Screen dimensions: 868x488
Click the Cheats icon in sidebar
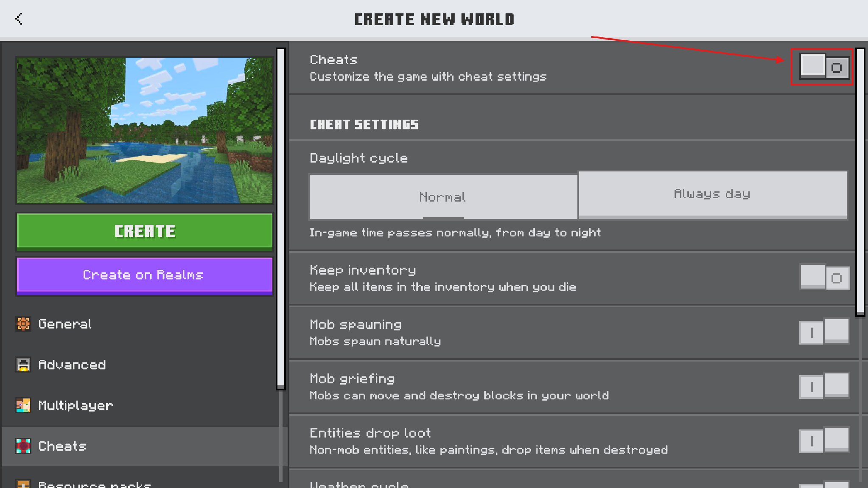click(x=23, y=446)
